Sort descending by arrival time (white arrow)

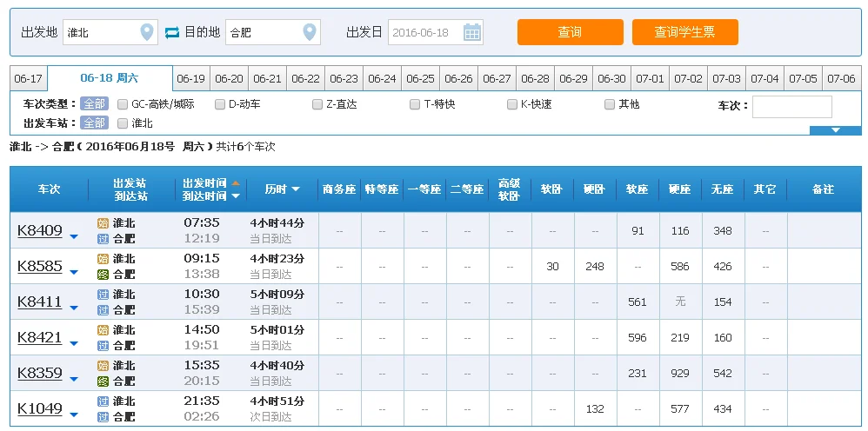point(236,196)
